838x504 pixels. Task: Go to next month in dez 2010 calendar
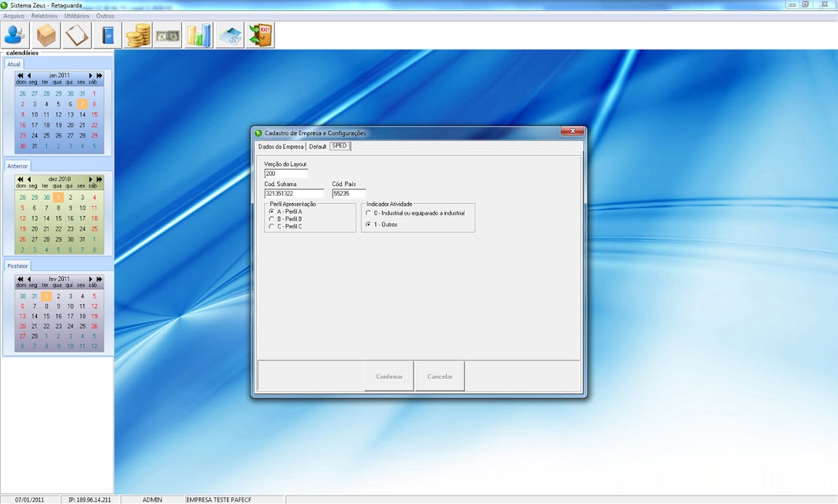90,179
